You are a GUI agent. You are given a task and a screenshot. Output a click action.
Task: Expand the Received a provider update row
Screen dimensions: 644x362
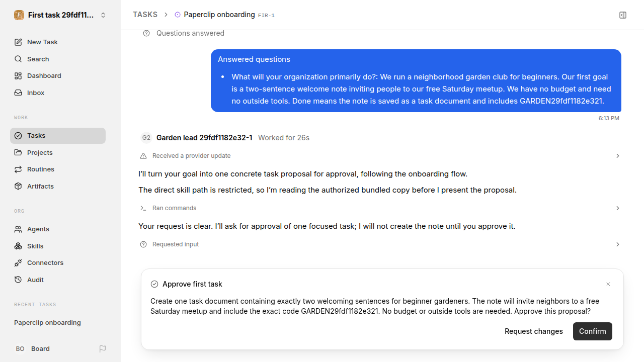tap(379, 156)
